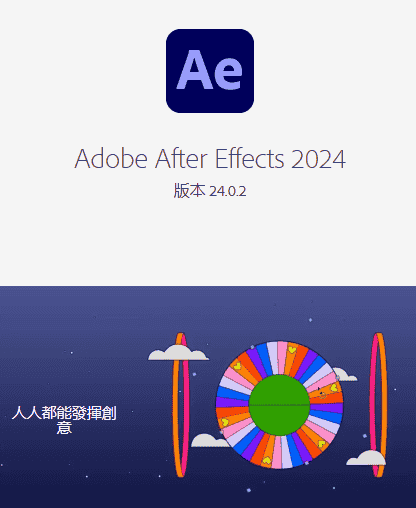
Task: Click the 2024 year in the title
Action: point(318,159)
